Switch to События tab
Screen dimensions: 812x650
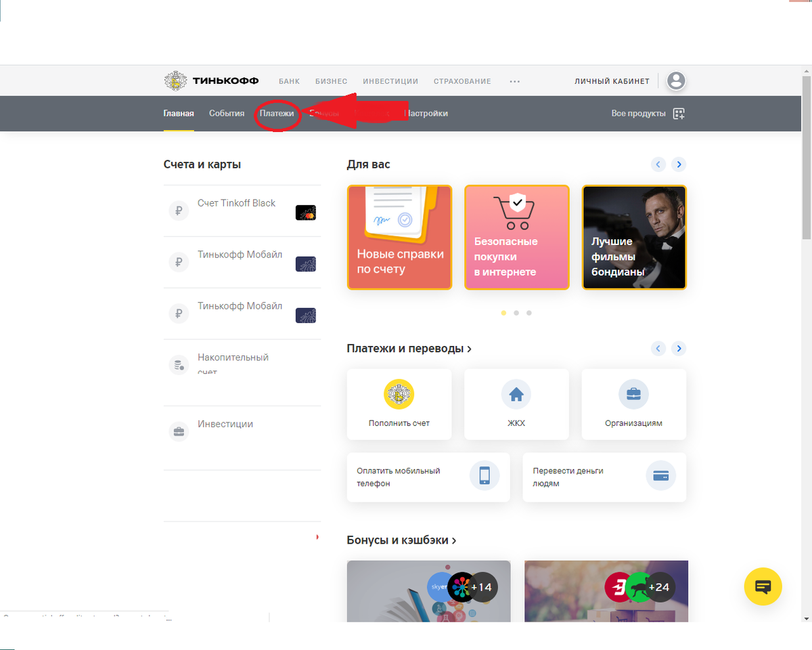click(227, 114)
